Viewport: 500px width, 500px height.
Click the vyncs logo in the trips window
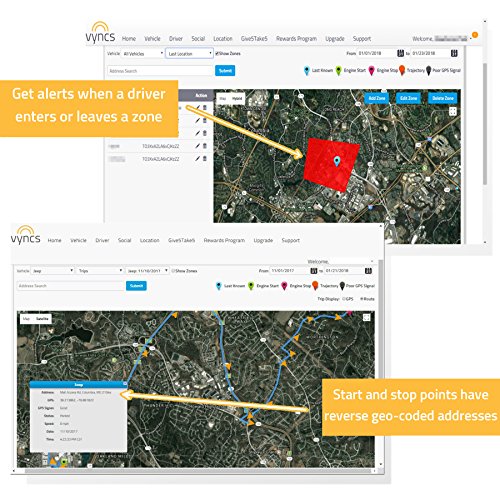click(26, 235)
